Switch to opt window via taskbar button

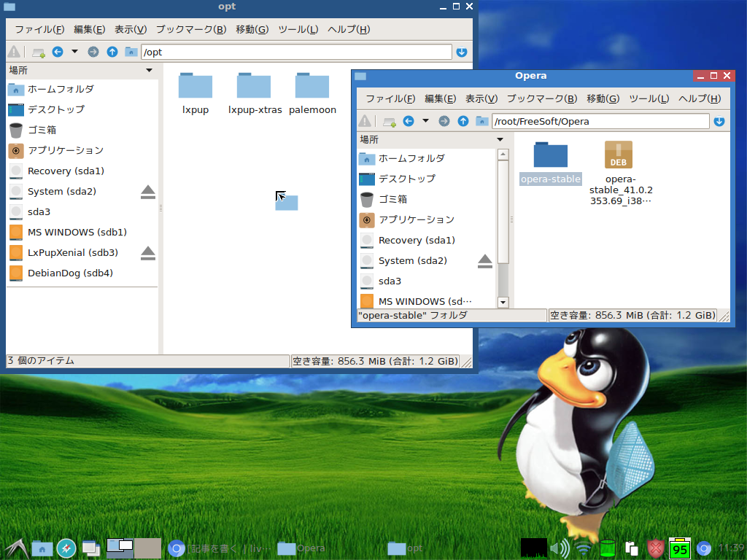coord(405,548)
